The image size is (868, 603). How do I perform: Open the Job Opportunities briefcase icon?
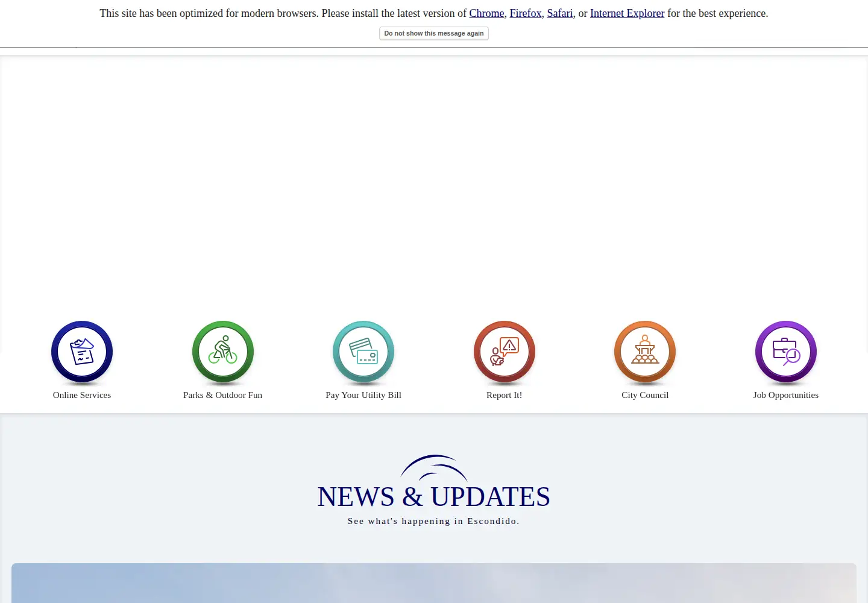[786, 352]
